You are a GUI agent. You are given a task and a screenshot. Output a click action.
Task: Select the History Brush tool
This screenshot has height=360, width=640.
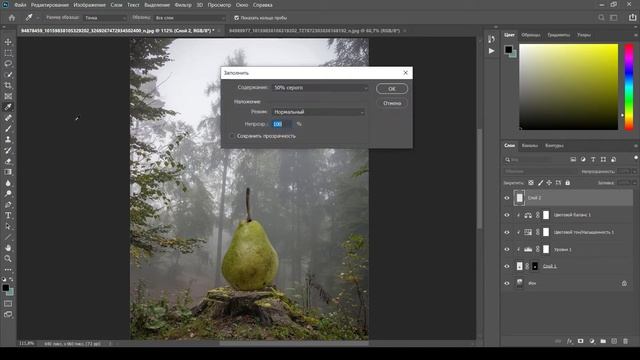click(x=8, y=150)
